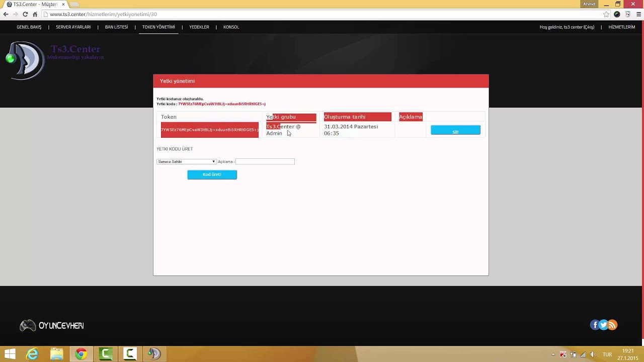This screenshot has height=362, width=644.
Task: Go back with the browser back arrow
Action: (6, 14)
